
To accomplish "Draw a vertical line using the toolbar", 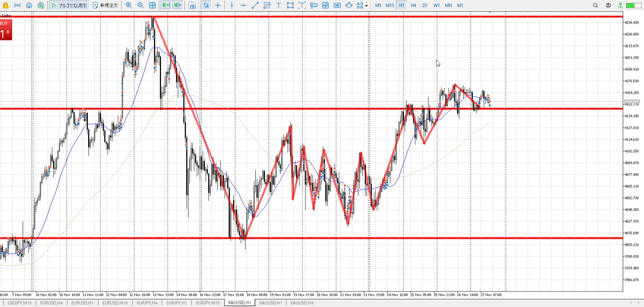I will [232, 5].
